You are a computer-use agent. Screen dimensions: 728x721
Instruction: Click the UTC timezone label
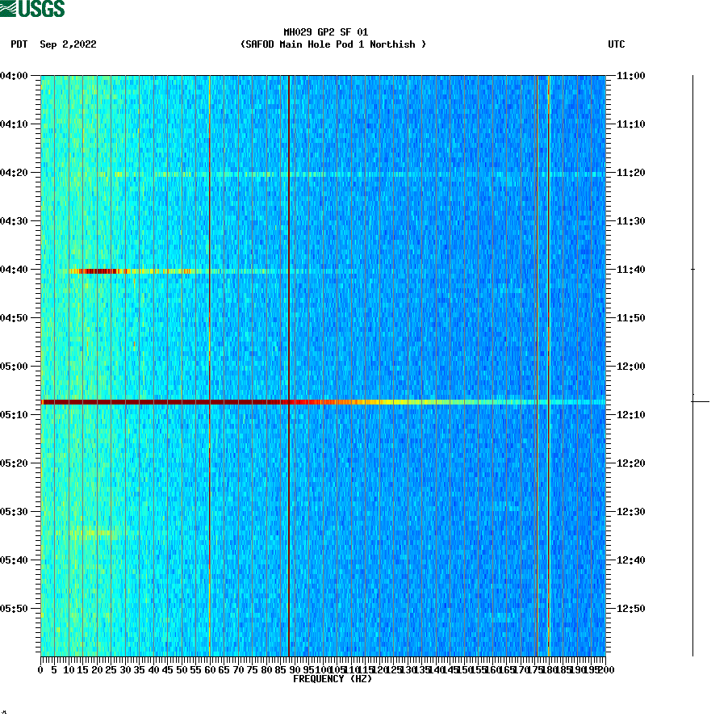[x=617, y=45]
